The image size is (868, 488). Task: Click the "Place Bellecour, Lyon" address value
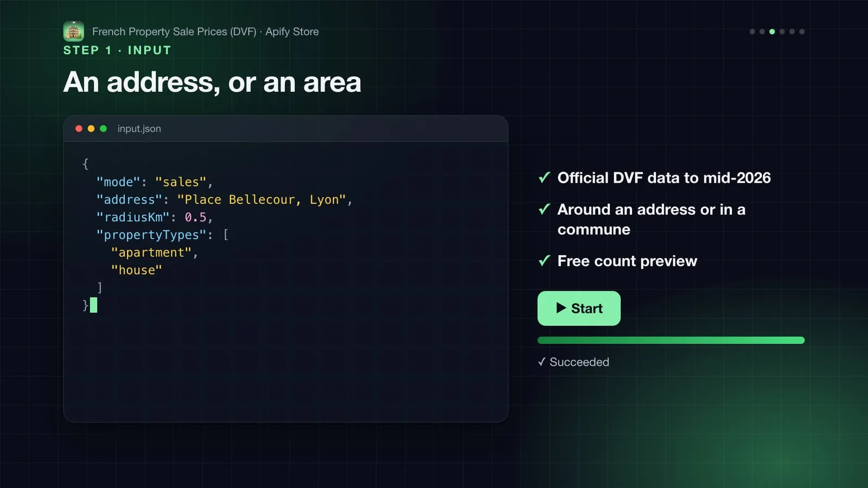pos(261,200)
